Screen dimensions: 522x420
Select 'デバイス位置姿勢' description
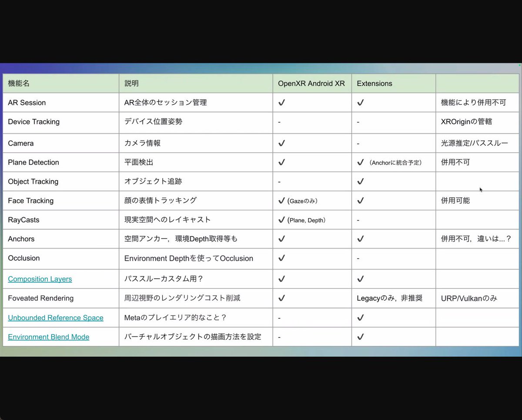(x=153, y=122)
